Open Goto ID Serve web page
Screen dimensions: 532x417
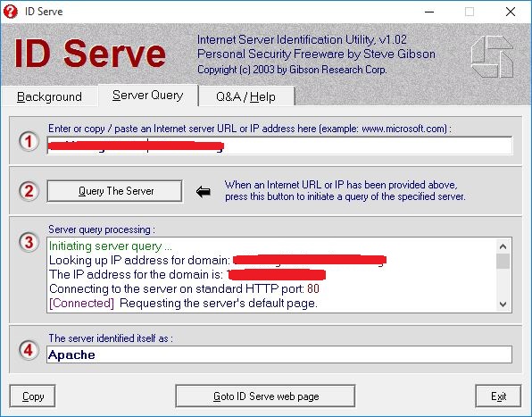(x=265, y=396)
